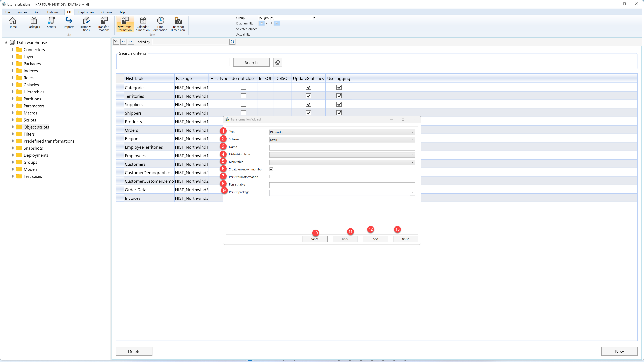Viewport: 644px width, 362px height.
Task: Toggle do not close for Suppliers
Action: click(243, 104)
